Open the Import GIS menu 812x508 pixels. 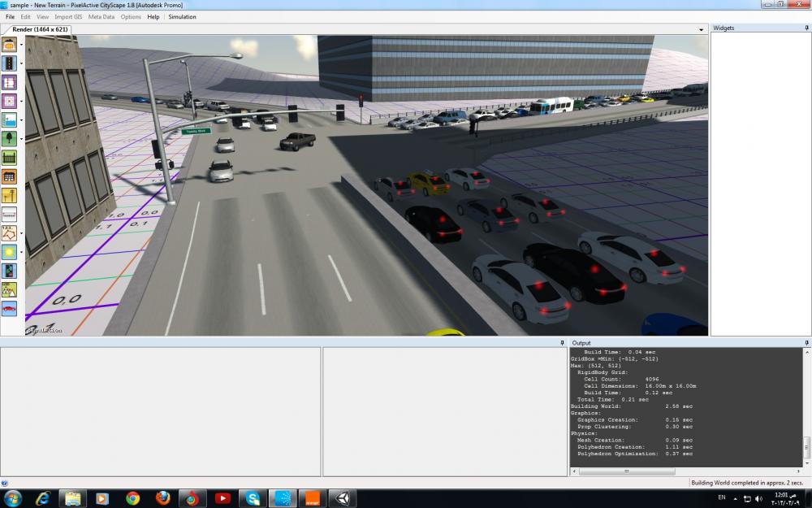[x=68, y=16]
